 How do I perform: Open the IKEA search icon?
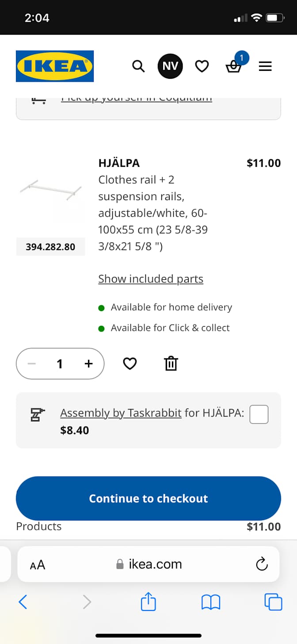tap(138, 67)
